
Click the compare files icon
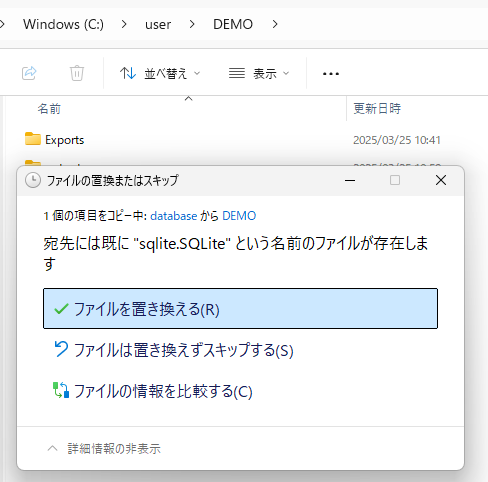tap(61, 390)
